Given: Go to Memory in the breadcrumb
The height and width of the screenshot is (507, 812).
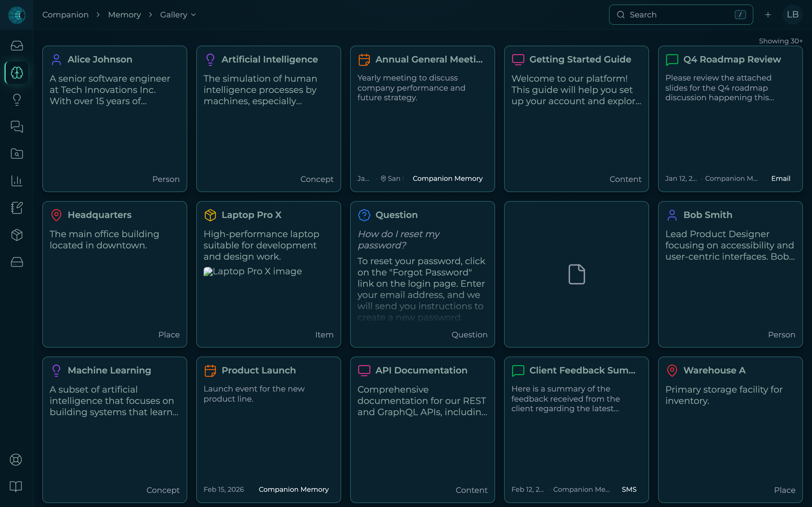Looking at the screenshot, I should [x=124, y=15].
